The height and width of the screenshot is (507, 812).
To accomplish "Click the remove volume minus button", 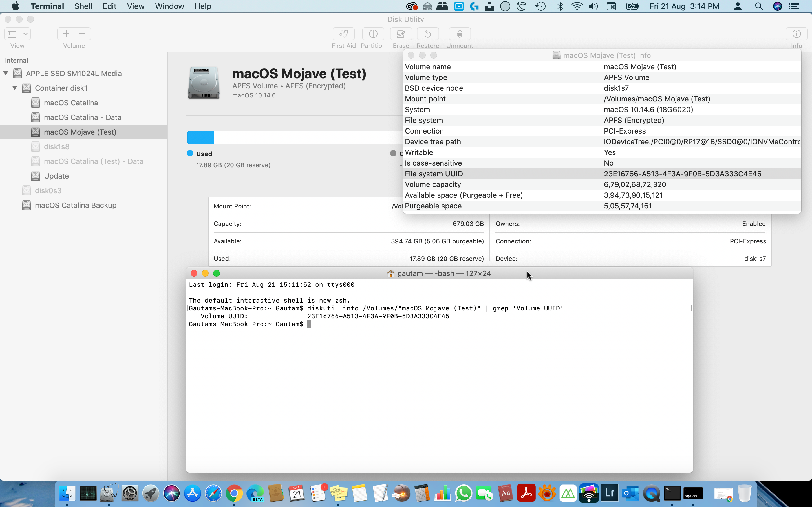I will coord(82,33).
